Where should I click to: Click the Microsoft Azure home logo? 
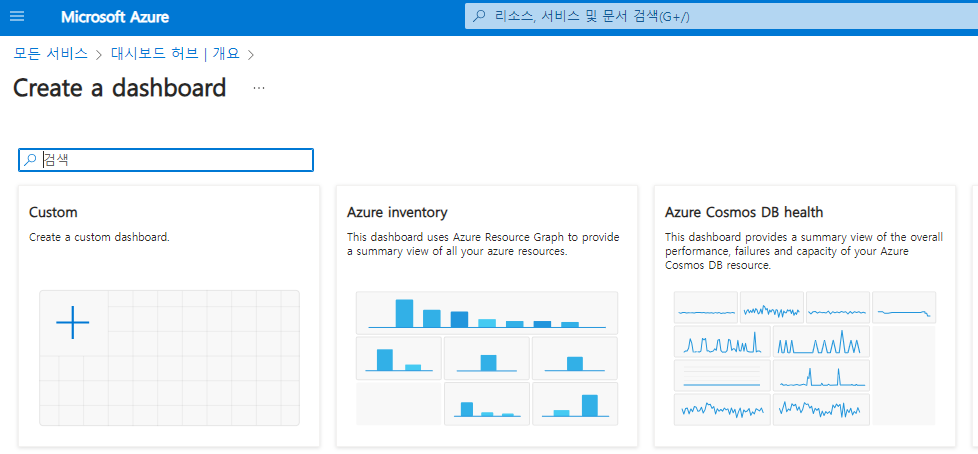coord(115,17)
